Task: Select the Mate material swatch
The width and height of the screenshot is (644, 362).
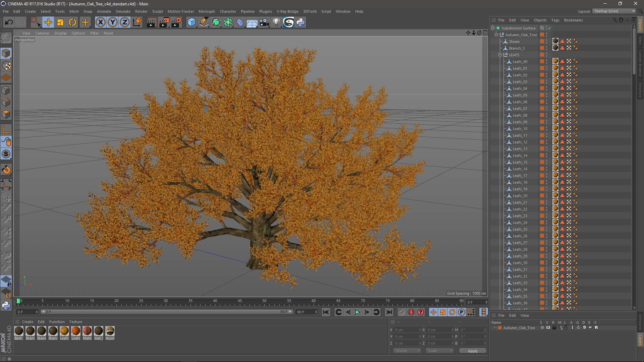Action: click(87, 333)
